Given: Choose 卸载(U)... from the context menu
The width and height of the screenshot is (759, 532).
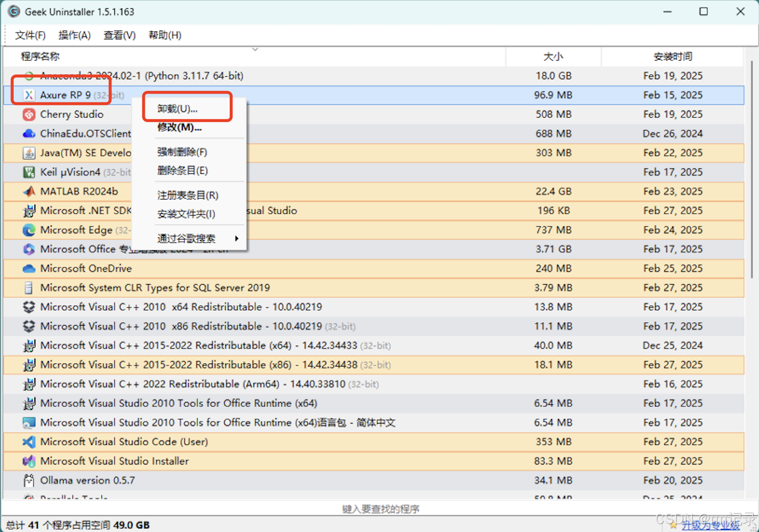Looking at the screenshot, I should pyautogui.click(x=177, y=108).
